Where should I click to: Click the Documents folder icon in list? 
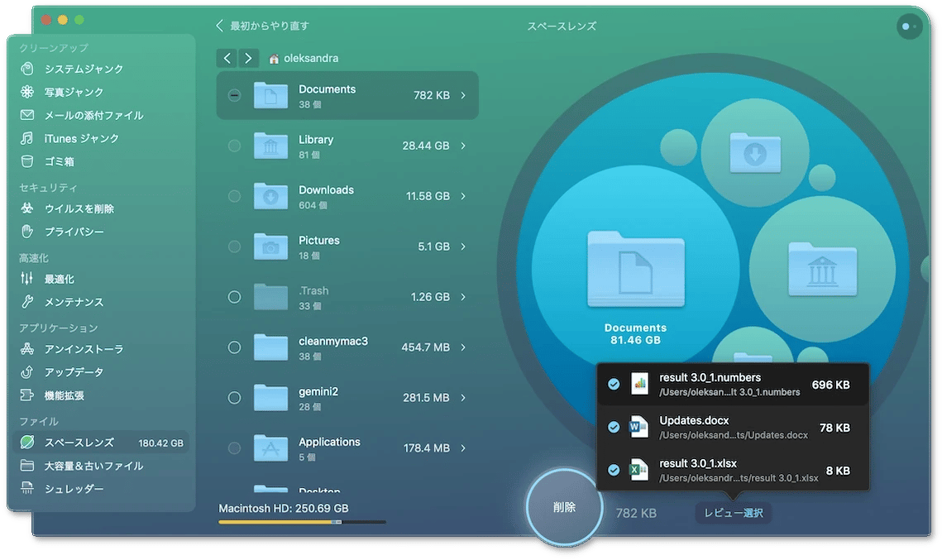(x=271, y=95)
